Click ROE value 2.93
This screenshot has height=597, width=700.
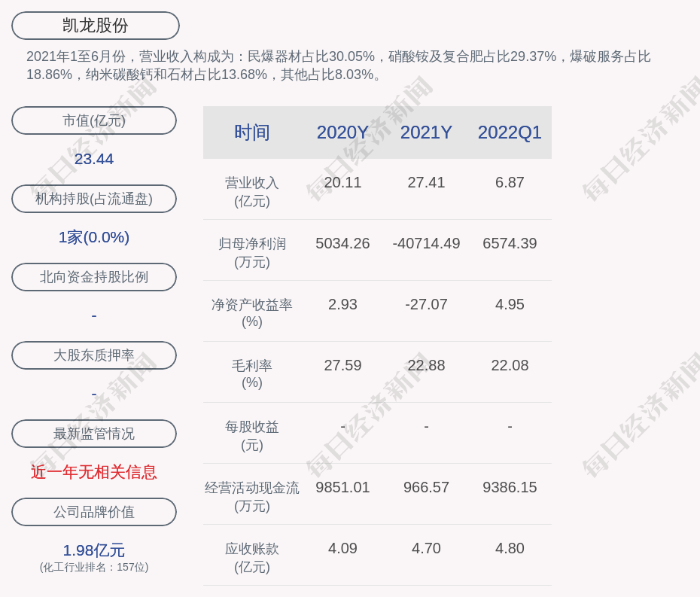tap(342, 305)
